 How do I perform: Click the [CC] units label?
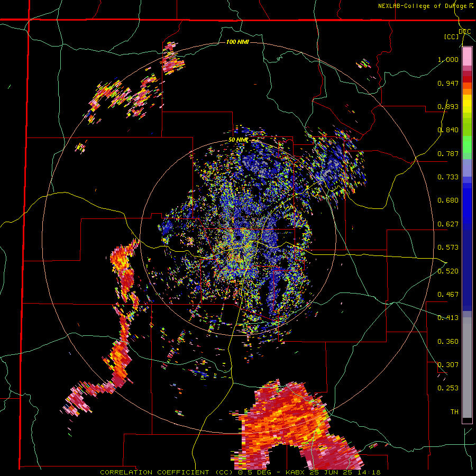452,36
